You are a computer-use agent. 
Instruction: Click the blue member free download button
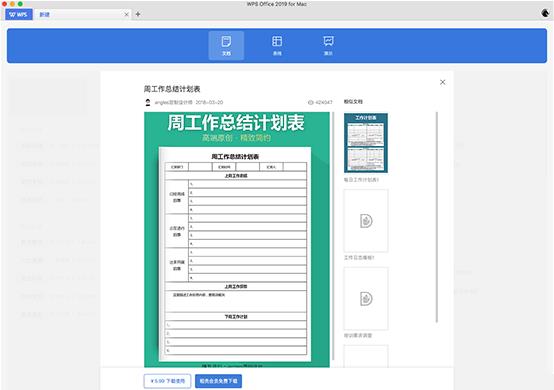click(218, 381)
